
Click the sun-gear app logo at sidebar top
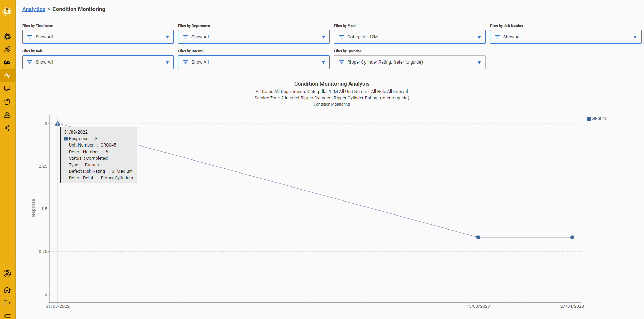point(7,11)
